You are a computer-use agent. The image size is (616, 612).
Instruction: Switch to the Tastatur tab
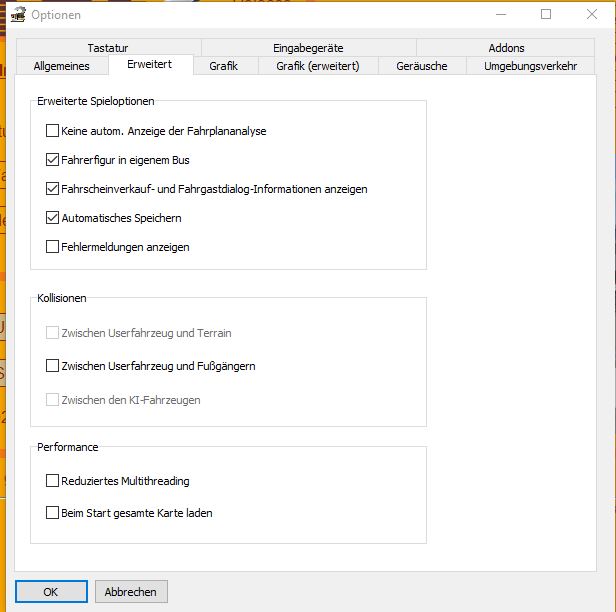click(x=107, y=48)
